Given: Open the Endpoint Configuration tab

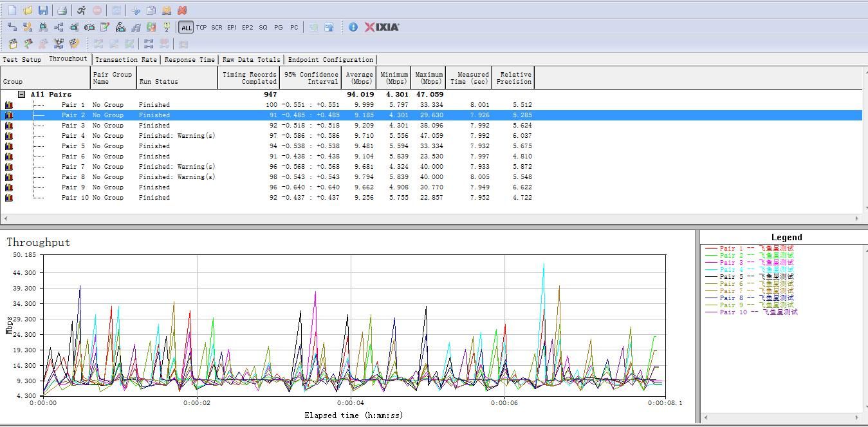Looking at the screenshot, I should [331, 60].
